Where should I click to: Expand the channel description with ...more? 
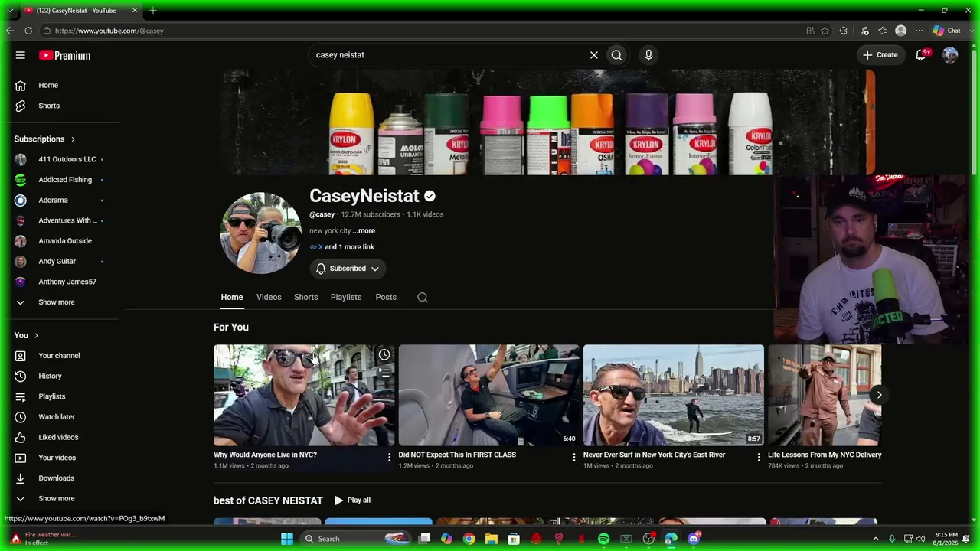point(364,231)
